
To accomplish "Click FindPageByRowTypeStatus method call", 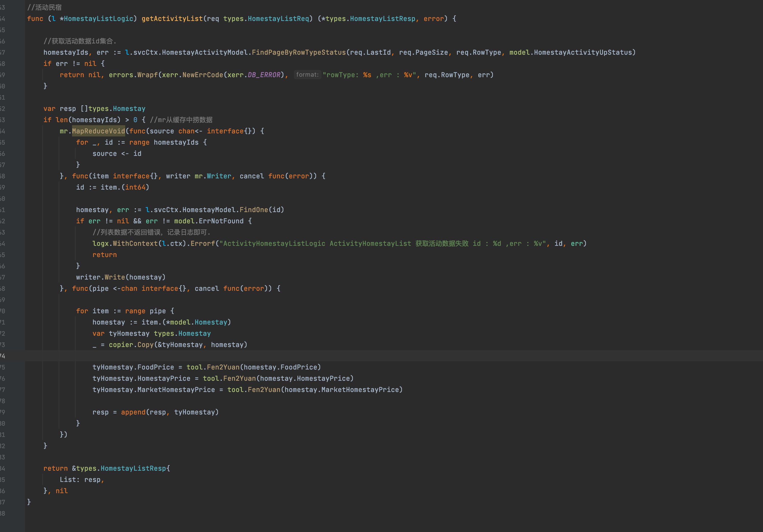I will 299,52.
